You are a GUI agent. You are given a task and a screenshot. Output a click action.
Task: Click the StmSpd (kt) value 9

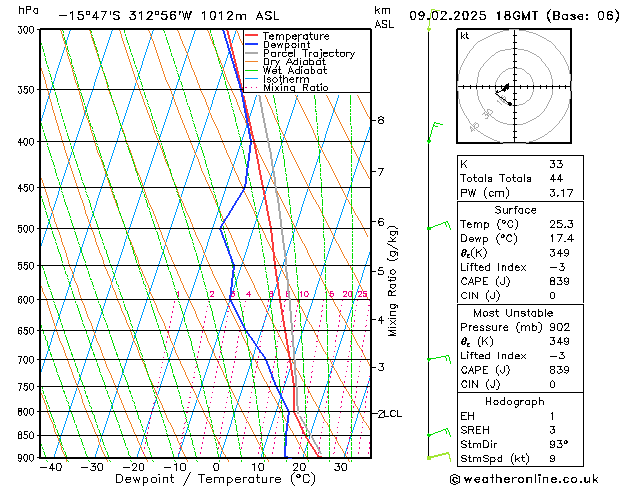[x=552, y=458]
